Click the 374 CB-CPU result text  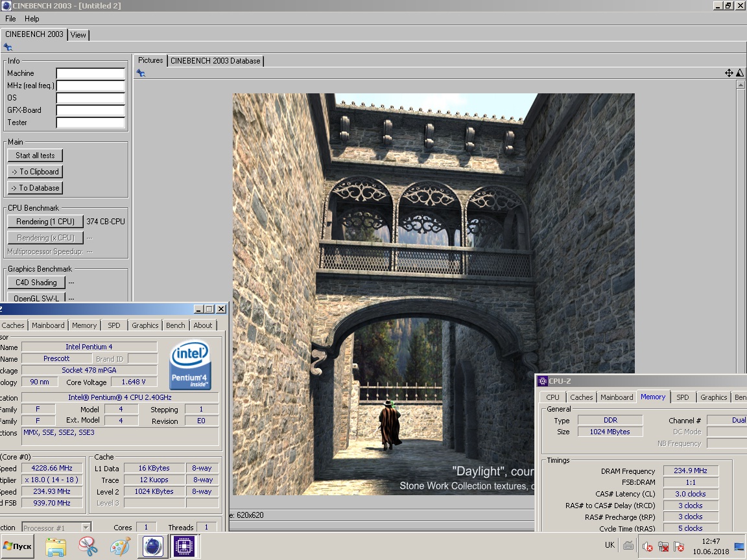coord(105,222)
